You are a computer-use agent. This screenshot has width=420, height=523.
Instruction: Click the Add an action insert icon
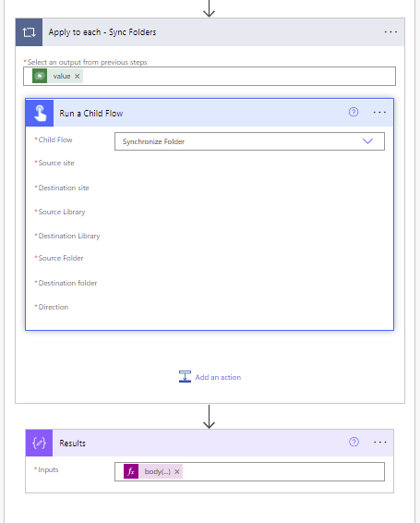[x=185, y=377]
